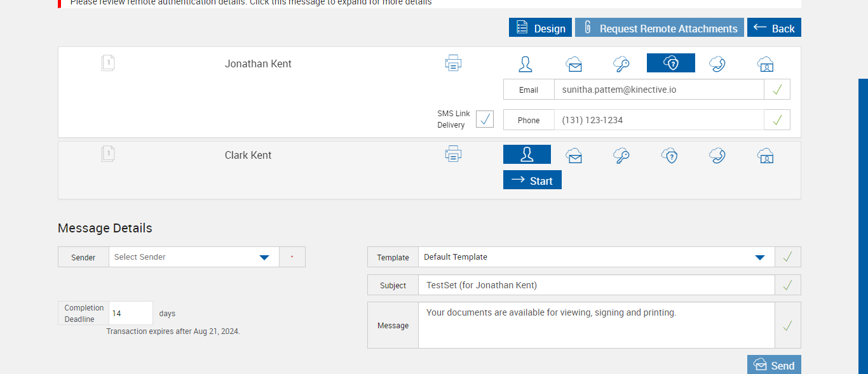Click the Start button for Clark Kent
This screenshot has width=868, height=374.
(x=532, y=180)
